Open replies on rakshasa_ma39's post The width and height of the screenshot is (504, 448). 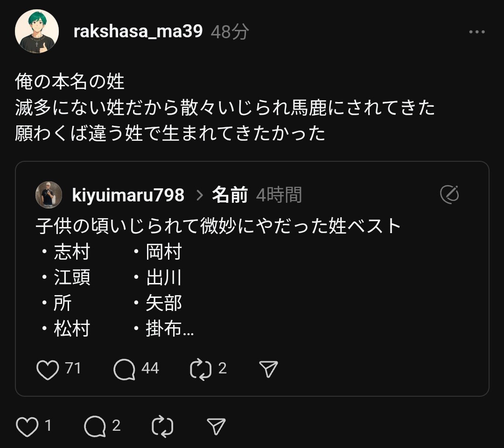[95, 426]
